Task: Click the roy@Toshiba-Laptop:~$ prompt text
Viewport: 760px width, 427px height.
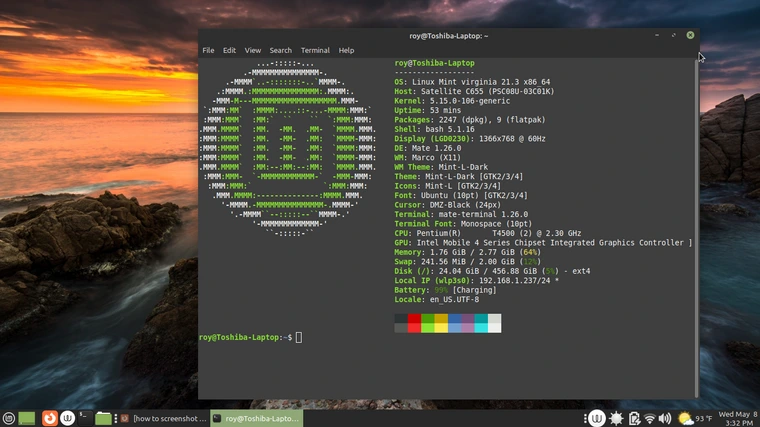Action: pos(246,337)
